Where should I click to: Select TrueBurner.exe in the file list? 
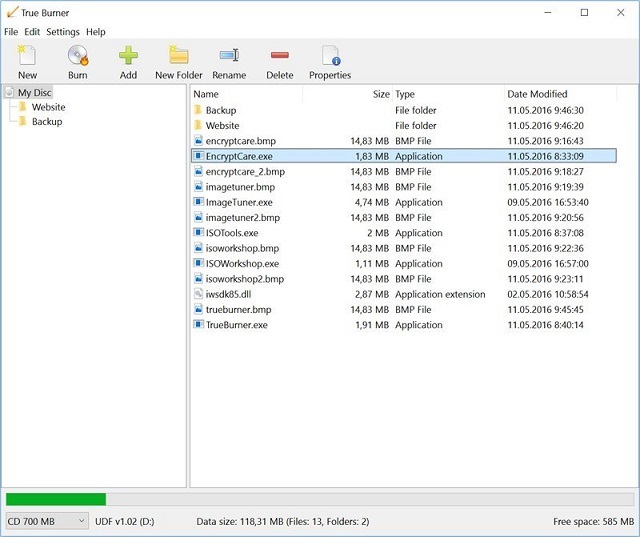click(236, 325)
